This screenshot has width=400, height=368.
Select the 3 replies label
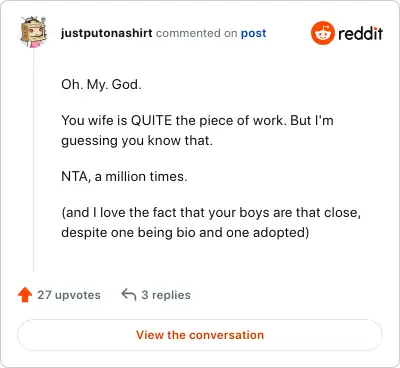point(166,295)
